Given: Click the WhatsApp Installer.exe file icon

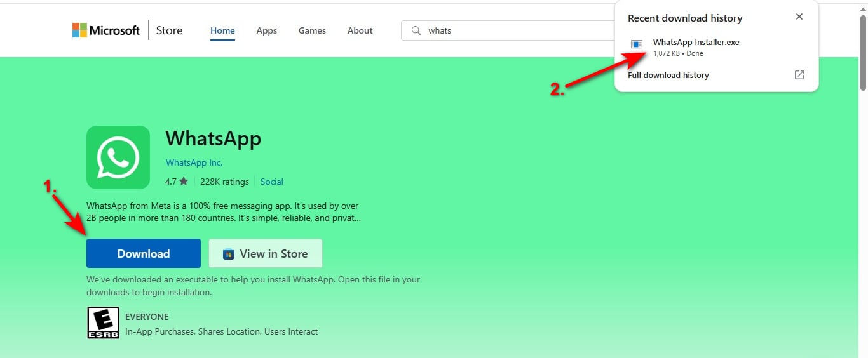Looking at the screenshot, I should tap(637, 44).
